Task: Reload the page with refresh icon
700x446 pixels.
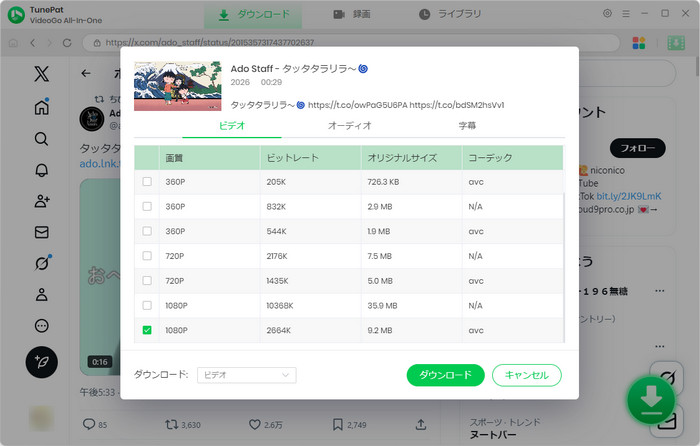Action: pos(67,43)
